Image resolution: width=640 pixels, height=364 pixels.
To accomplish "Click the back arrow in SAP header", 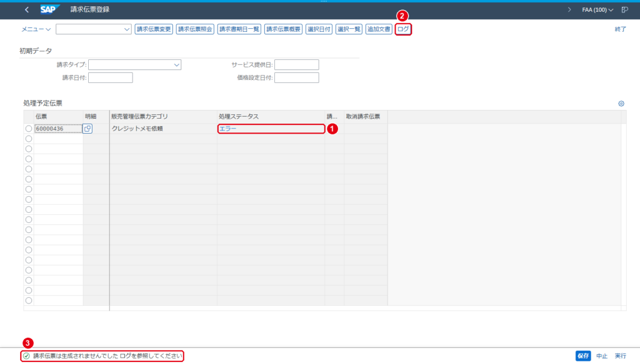I will (x=27, y=9).
